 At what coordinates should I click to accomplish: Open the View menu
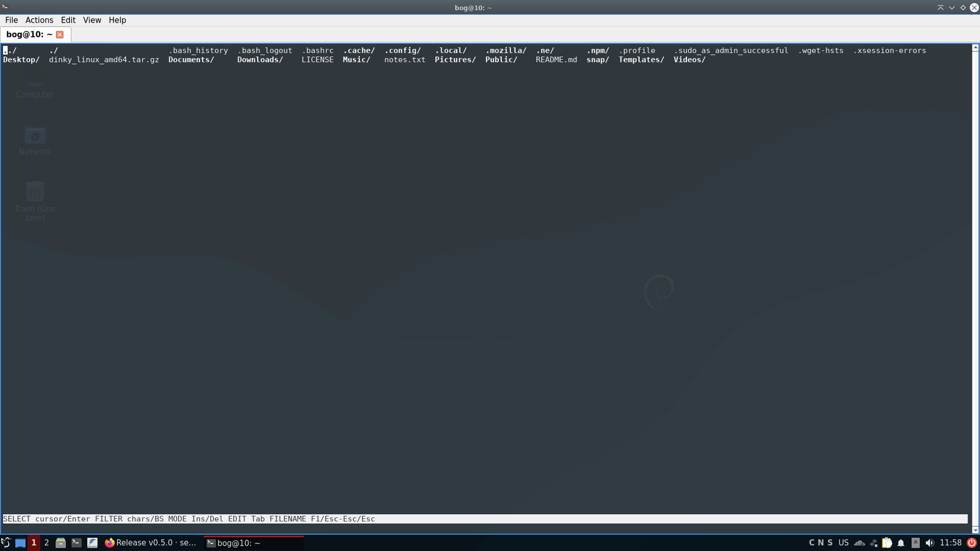tap(92, 20)
